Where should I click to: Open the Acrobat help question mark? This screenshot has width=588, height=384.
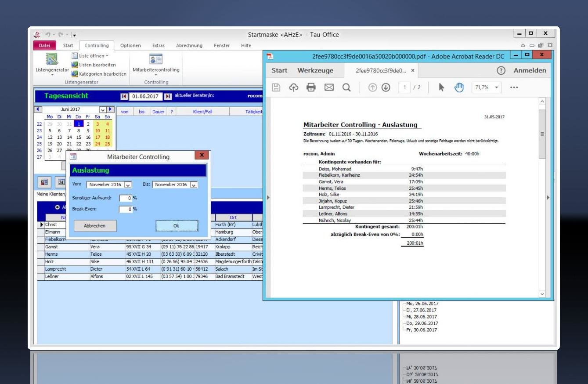500,70
